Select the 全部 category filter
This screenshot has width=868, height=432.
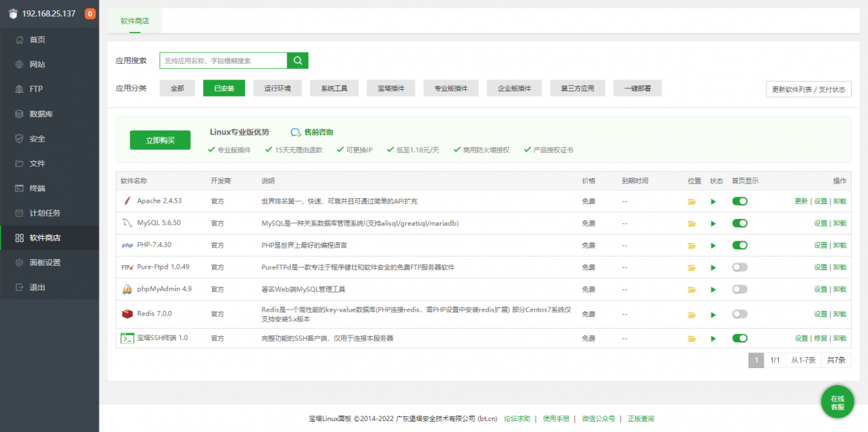click(x=177, y=88)
